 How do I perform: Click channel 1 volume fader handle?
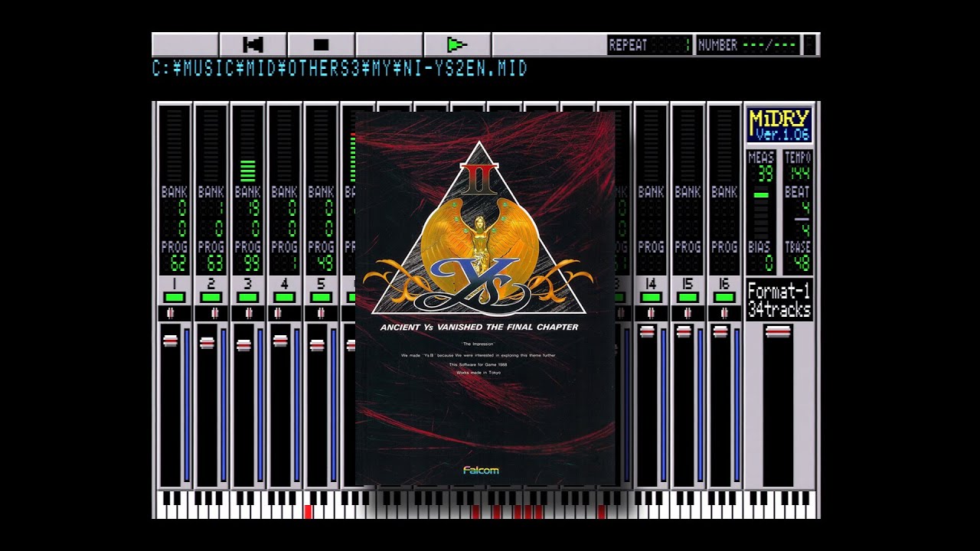(170, 341)
